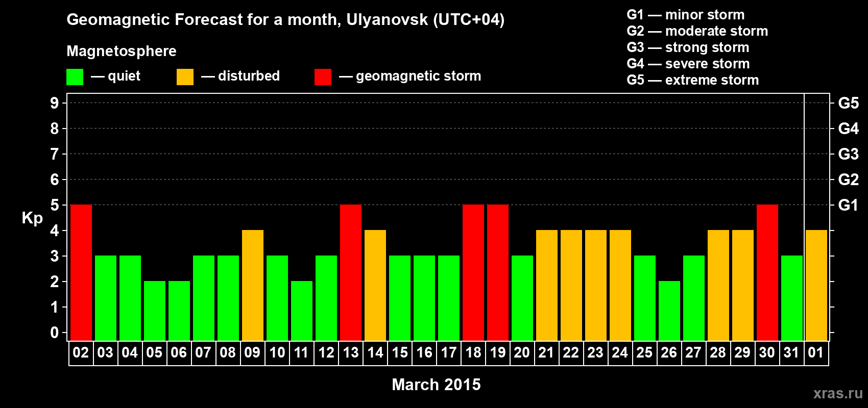Click the G5 label on right axis
The height and width of the screenshot is (408, 868).
[849, 103]
